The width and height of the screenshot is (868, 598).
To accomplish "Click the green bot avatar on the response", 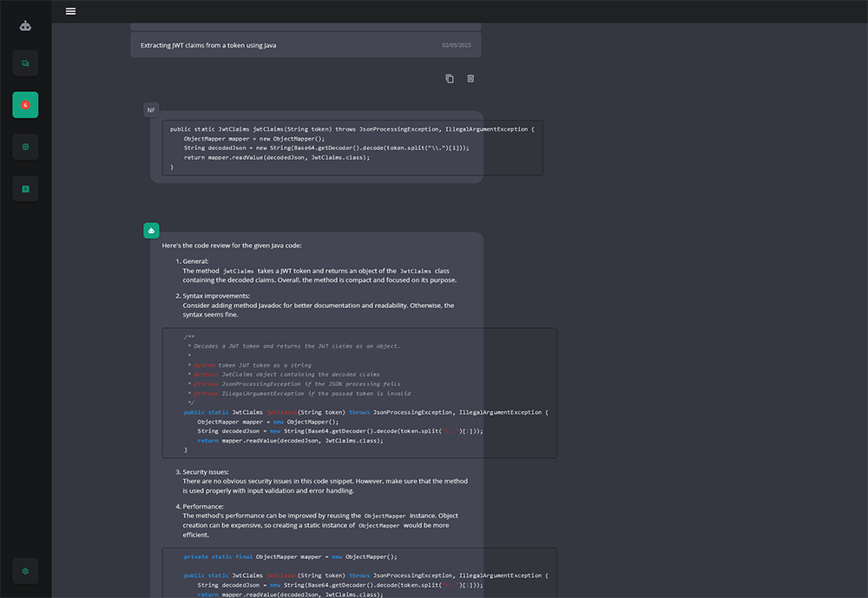I will tap(151, 230).
